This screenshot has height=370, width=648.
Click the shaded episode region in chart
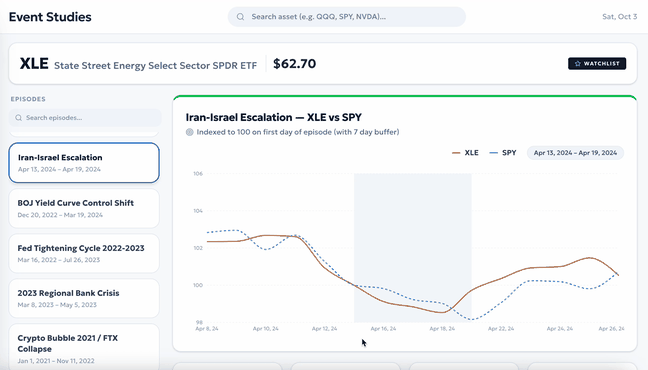tap(412, 248)
